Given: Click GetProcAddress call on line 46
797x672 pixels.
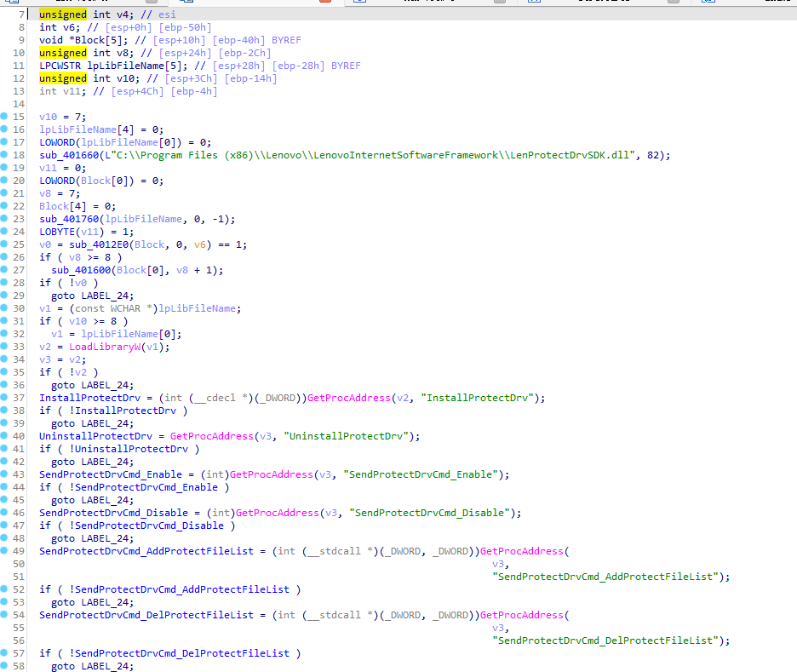Looking at the screenshot, I should (x=278, y=513).
